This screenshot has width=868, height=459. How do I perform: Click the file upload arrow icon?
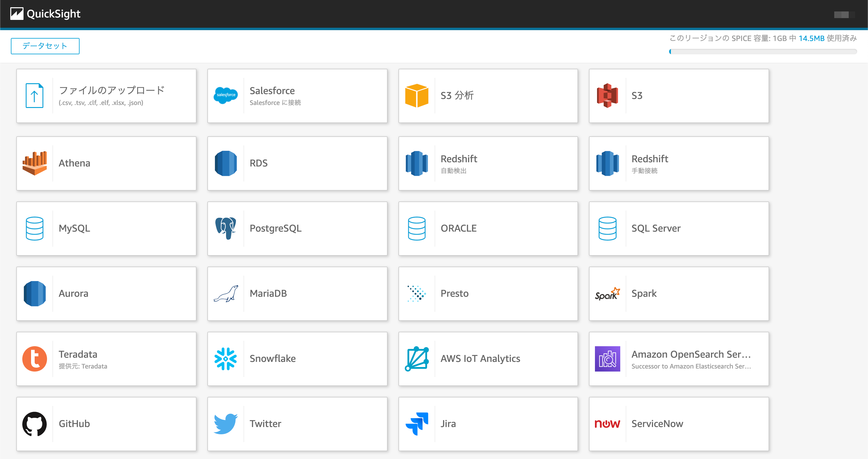tap(34, 96)
